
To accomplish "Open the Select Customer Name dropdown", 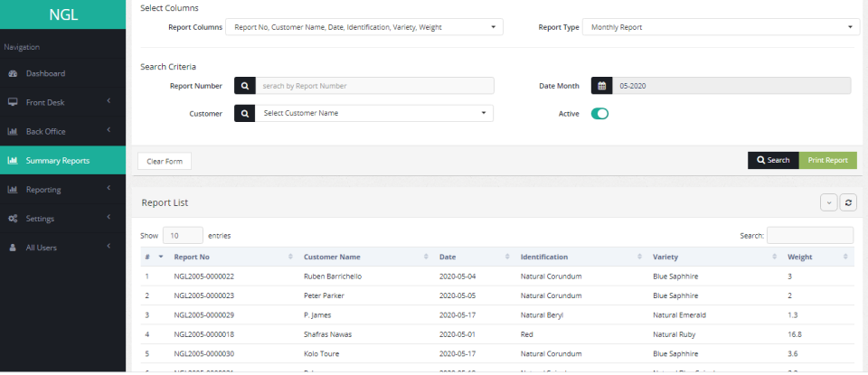I will click(x=374, y=113).
